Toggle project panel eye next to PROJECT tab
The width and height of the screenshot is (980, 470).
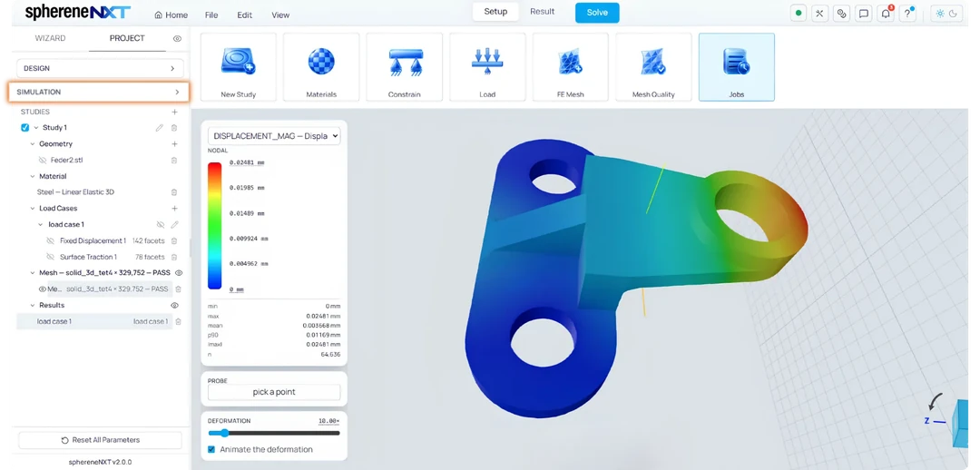[177, 39]
